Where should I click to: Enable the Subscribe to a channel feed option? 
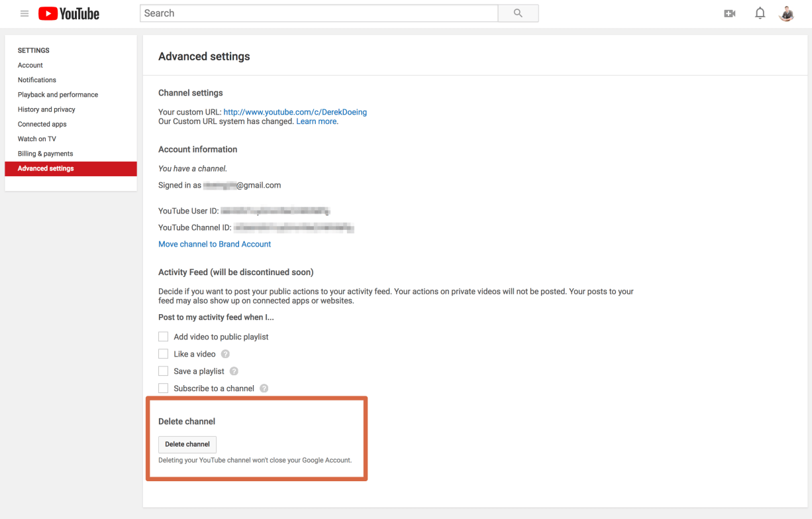tap(163, 388)
